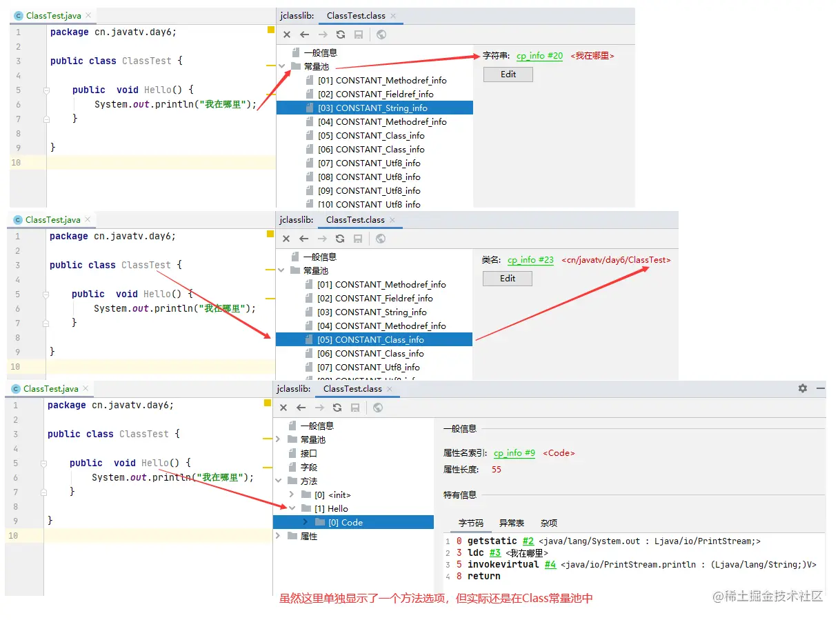
Task: Collapse the 方法 node chevron
Action: [x=279, y=481]
